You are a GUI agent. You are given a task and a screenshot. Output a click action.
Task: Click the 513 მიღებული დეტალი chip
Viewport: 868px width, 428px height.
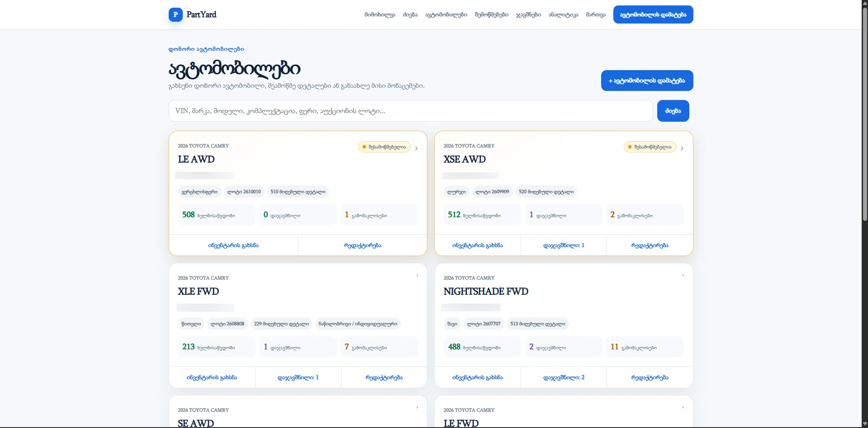pyautogui.click(x=538, y=324)
